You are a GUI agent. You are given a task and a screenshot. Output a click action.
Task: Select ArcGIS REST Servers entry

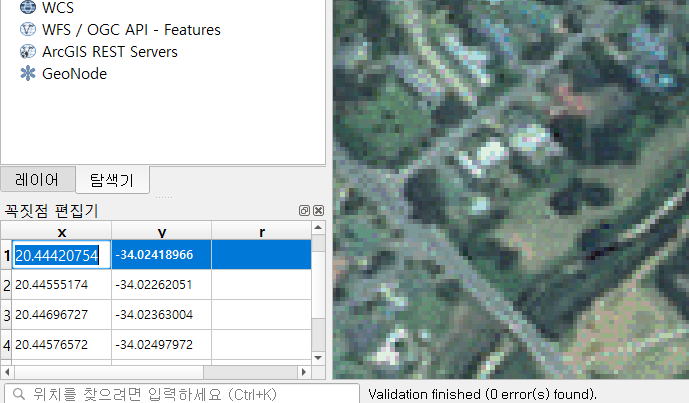tap(109, 52)
